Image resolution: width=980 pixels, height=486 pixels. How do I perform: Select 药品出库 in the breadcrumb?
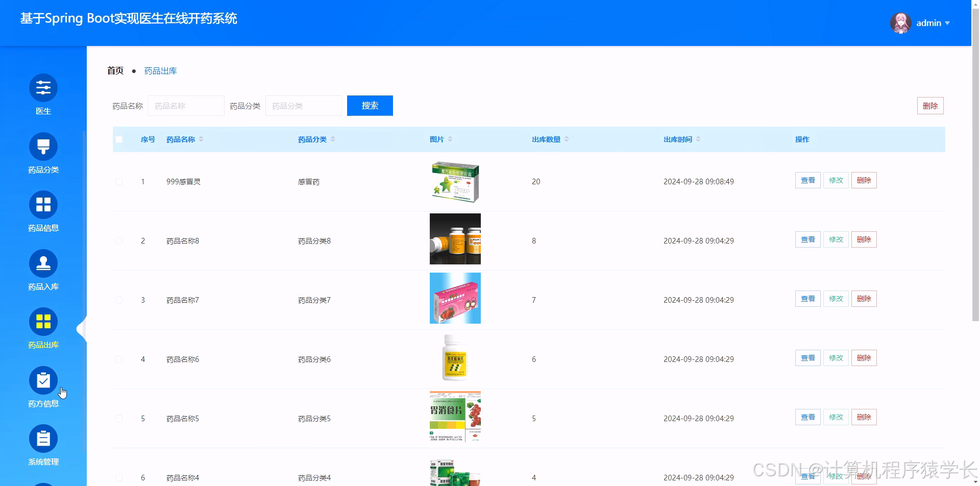pos(160,70)
